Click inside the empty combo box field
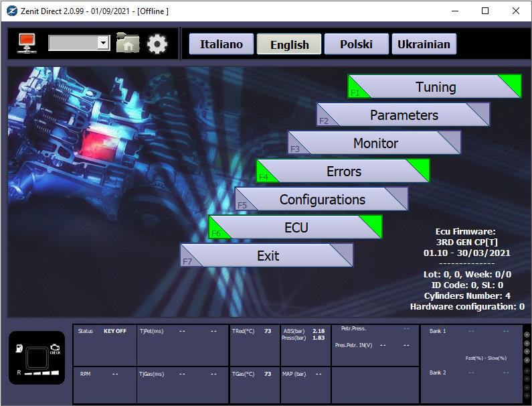Image resolution: width=532 pixels, height=406 pixels. (x=74, y=43)
